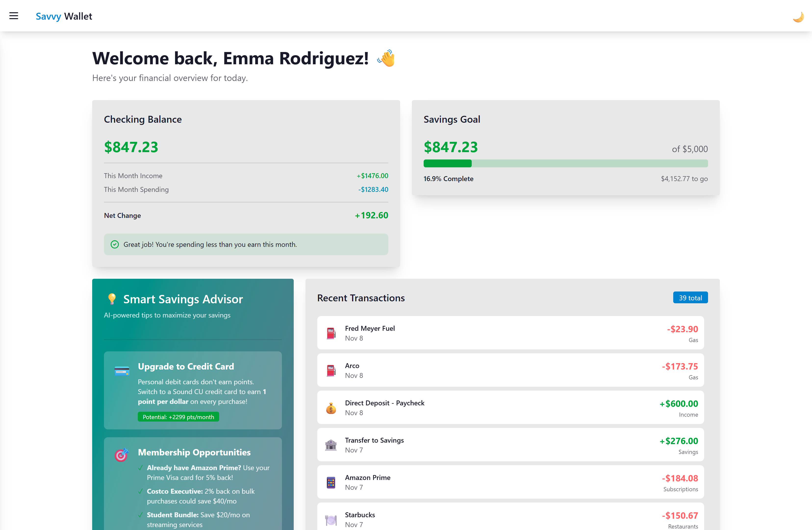Click the credit card icon in the advisor

coord(122,371)
